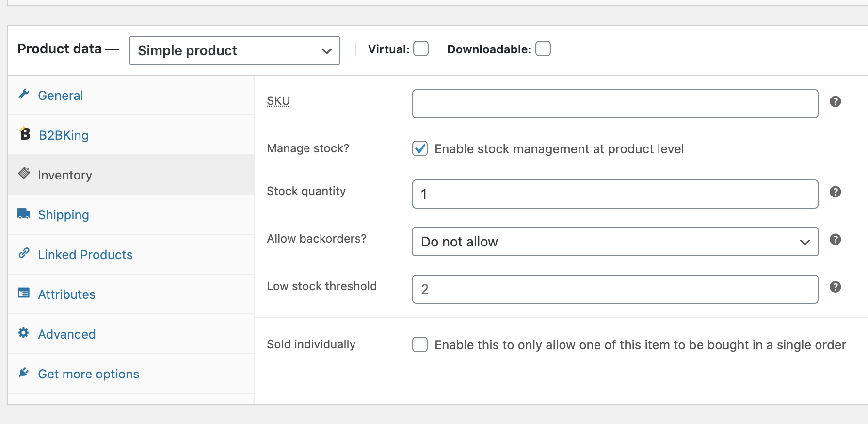Click the Attributes list icon
868x424 pixels.
24,293
